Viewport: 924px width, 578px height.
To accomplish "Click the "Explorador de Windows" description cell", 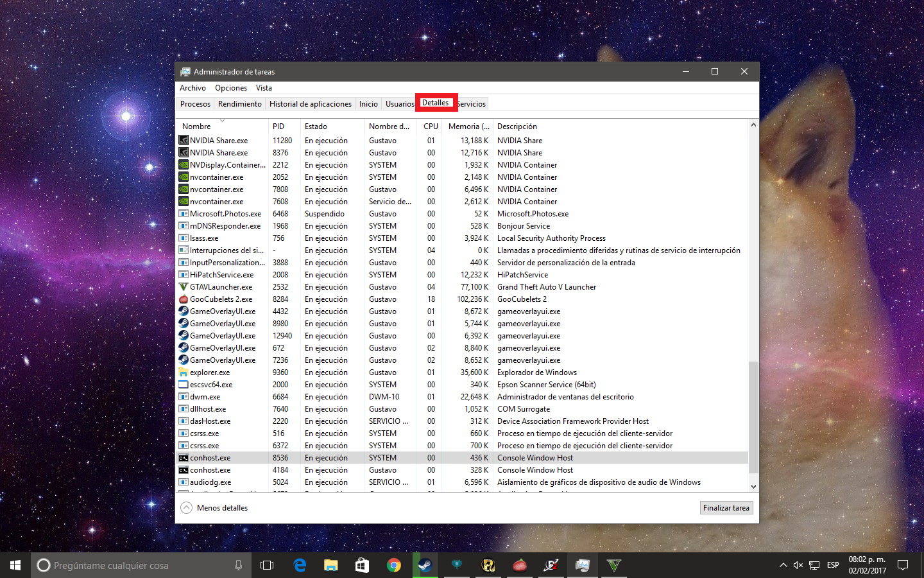I will (x=537, y=372).
